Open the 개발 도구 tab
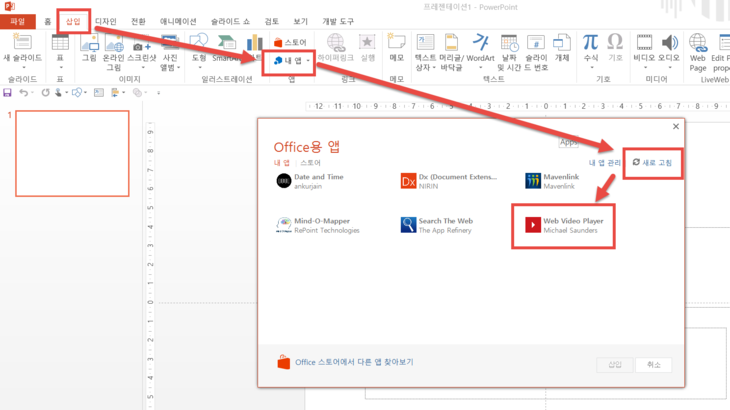This screenshot has width=730, height=410. (338, 21)
